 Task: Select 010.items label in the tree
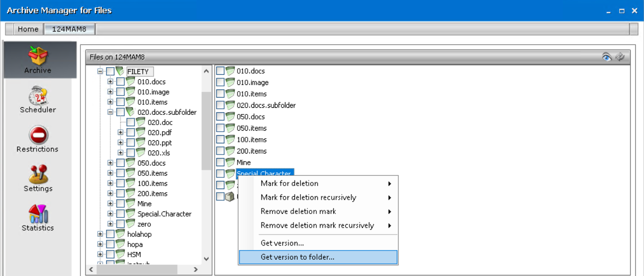click(152, 102)
